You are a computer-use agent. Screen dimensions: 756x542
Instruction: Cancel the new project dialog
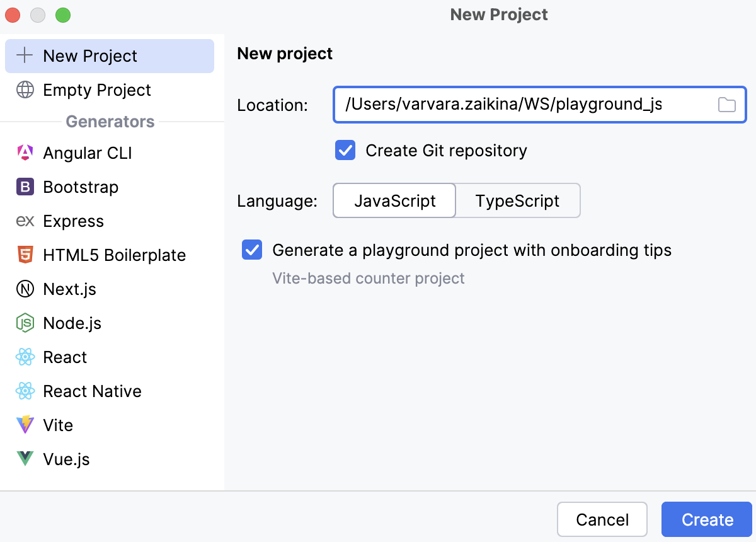coord(602,519)
